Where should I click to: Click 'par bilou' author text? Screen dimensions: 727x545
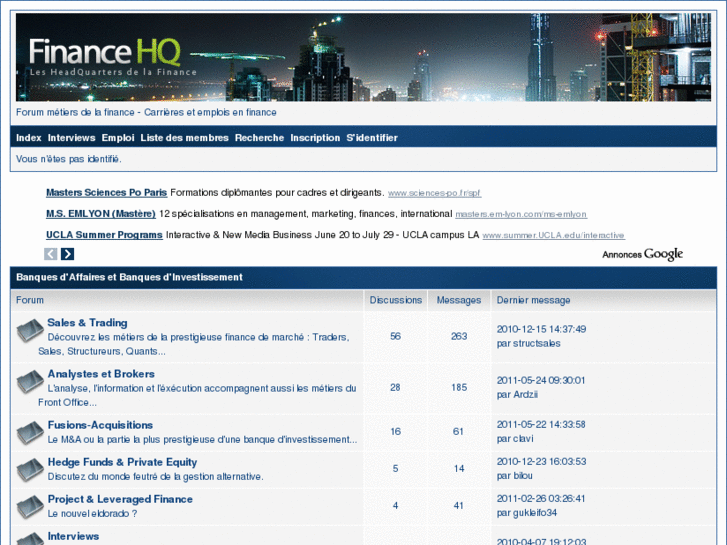(515, 476)
